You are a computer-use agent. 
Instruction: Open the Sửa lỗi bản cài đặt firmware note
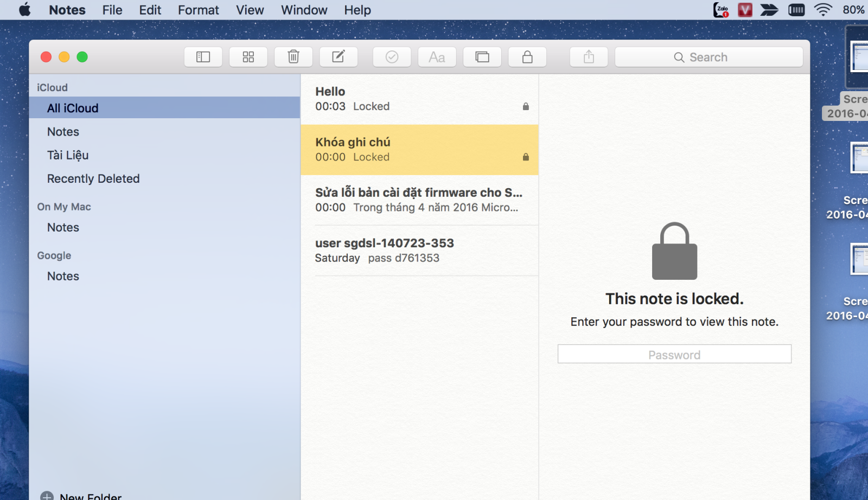(419, 200)
